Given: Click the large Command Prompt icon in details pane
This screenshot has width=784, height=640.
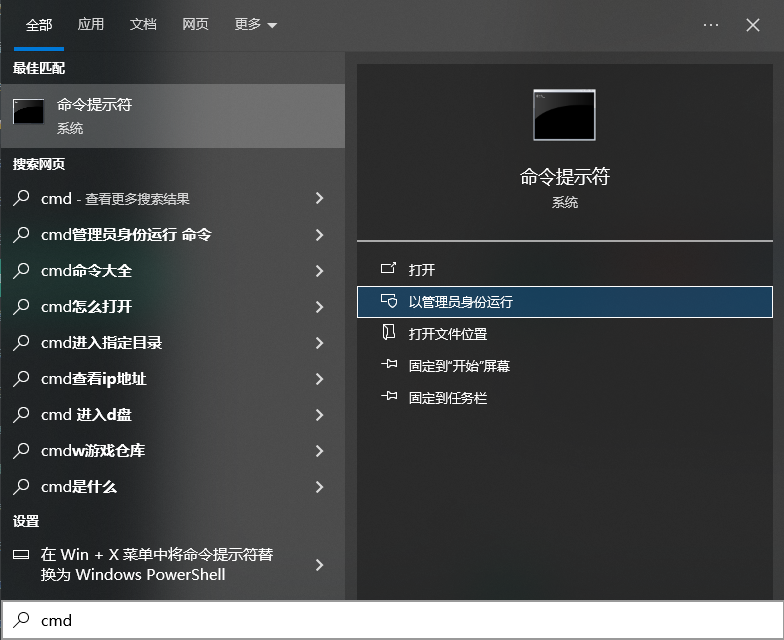Looking at the screenshot, I should pos(564,115).
